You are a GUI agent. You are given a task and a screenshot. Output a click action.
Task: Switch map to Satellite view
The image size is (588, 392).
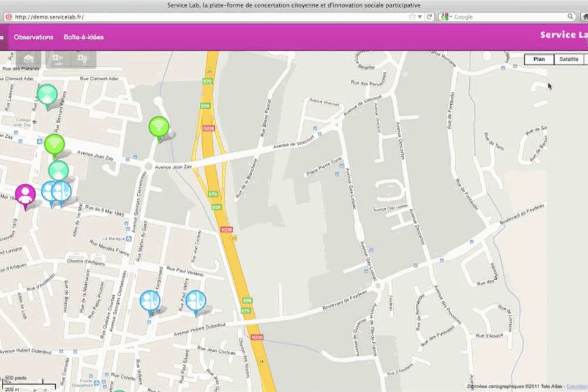click(x=568, y=59)
